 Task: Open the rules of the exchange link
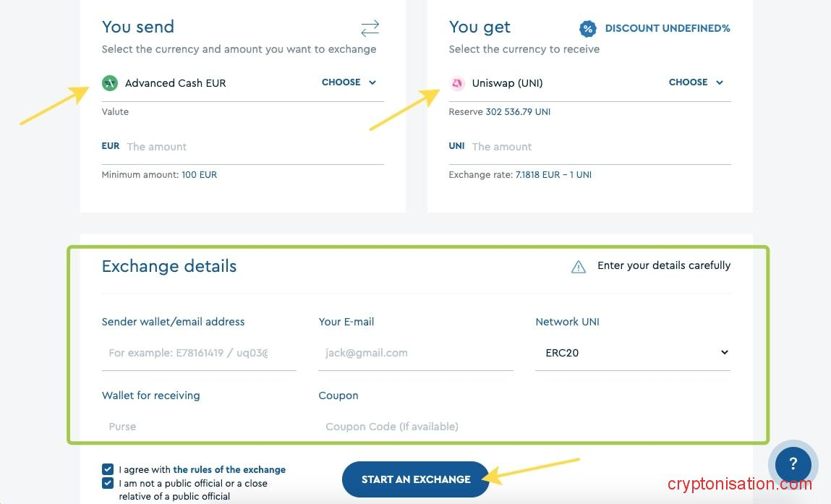[x=229, y=469]
